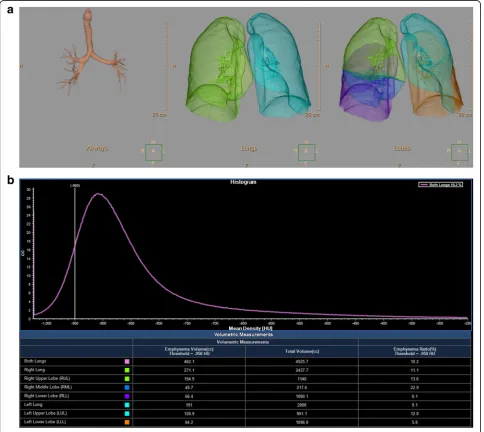Select the Right Lung row label
This screenshot has width=484, height=432.
34,370
